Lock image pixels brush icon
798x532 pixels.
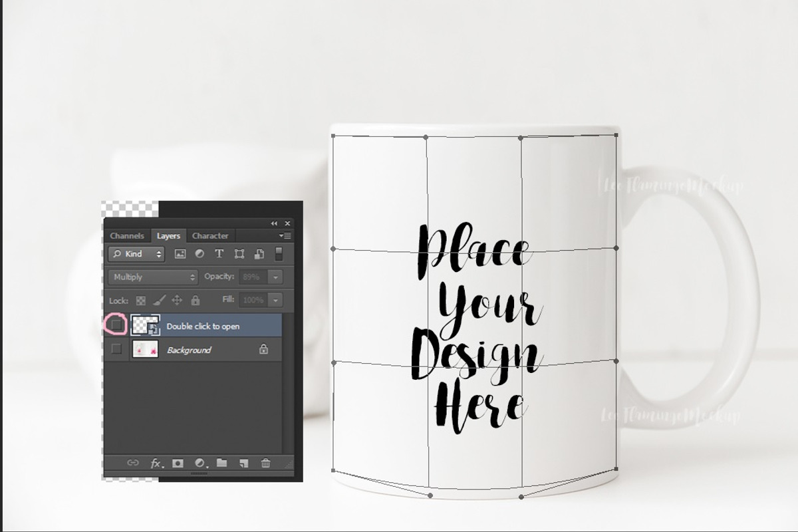[159, 301]
